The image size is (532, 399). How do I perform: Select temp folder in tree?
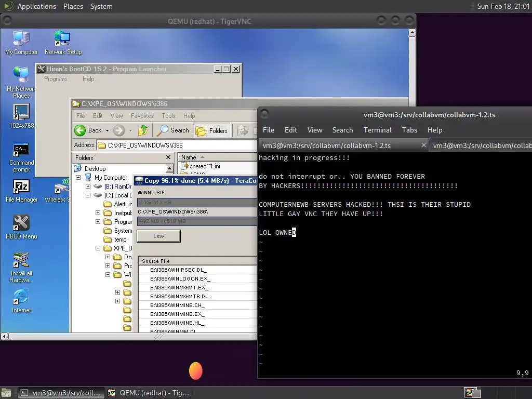click(x=115, y=239)
